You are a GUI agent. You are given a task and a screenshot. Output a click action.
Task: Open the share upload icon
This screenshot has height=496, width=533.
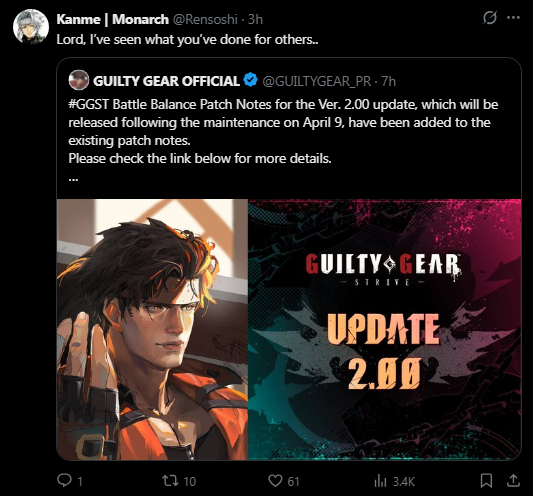coord(513,480)
